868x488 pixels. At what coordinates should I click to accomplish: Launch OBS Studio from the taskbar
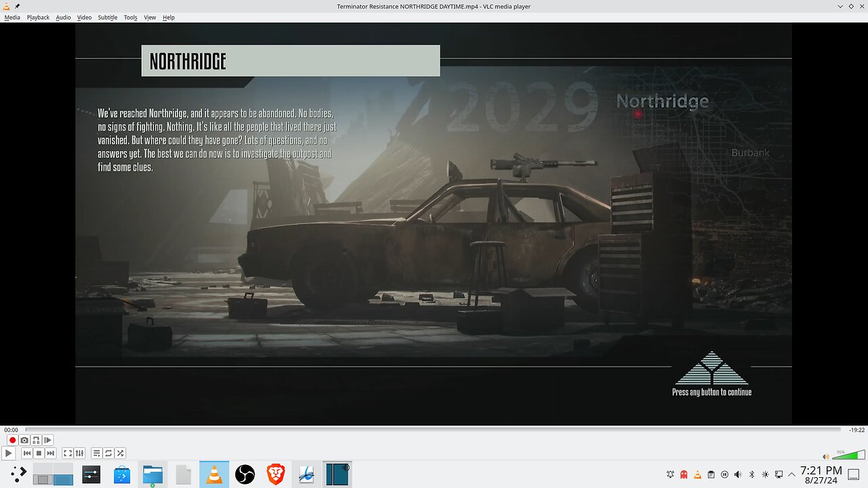245,474
